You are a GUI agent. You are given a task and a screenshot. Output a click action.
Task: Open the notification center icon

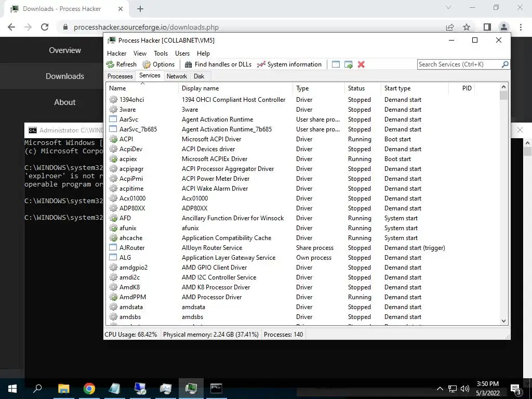click(515, 389)
